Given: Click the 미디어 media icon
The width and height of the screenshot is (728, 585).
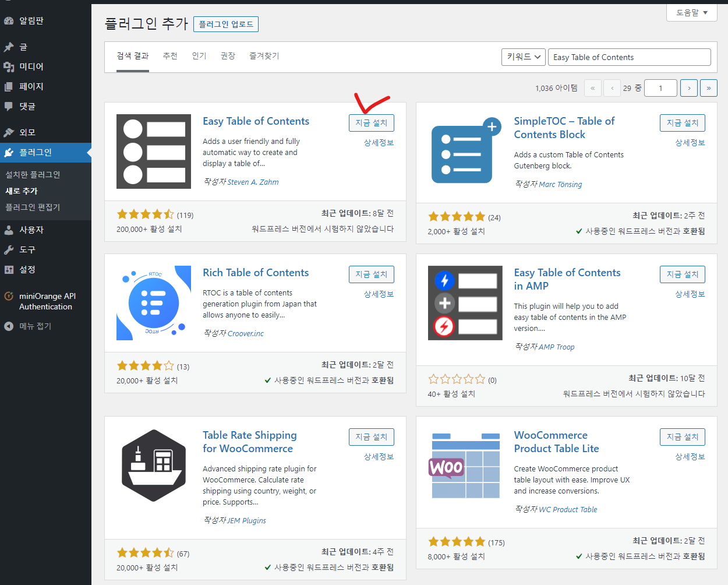Looking at the screenshot, I should click(x=9, y=67).
